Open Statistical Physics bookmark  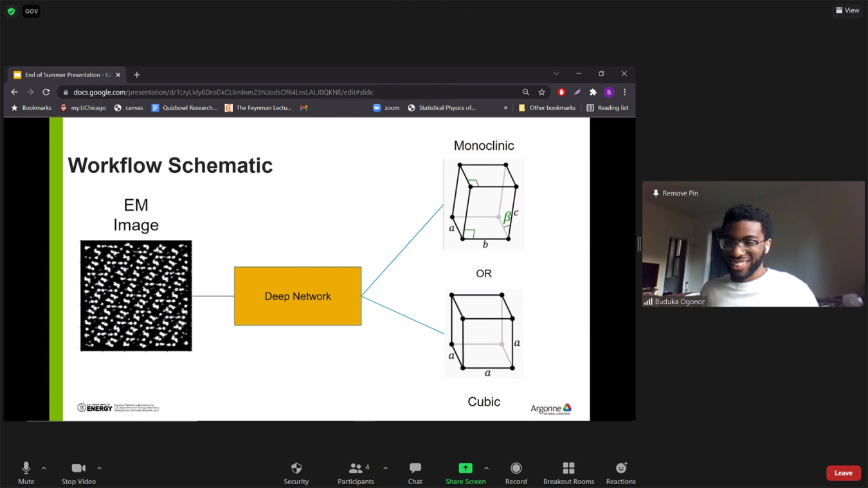[x=441, y=108]
